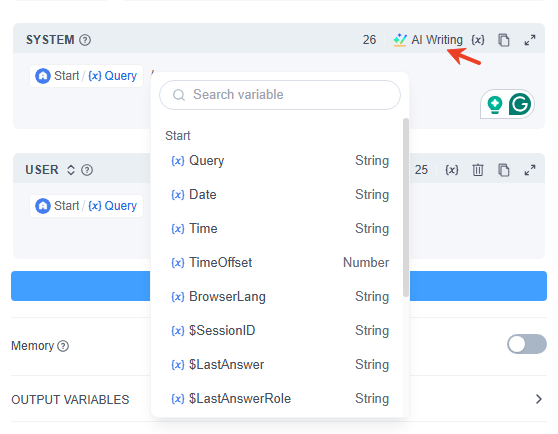Change the USER role selector
558x434 pixels.
click(x=71, y=170)
